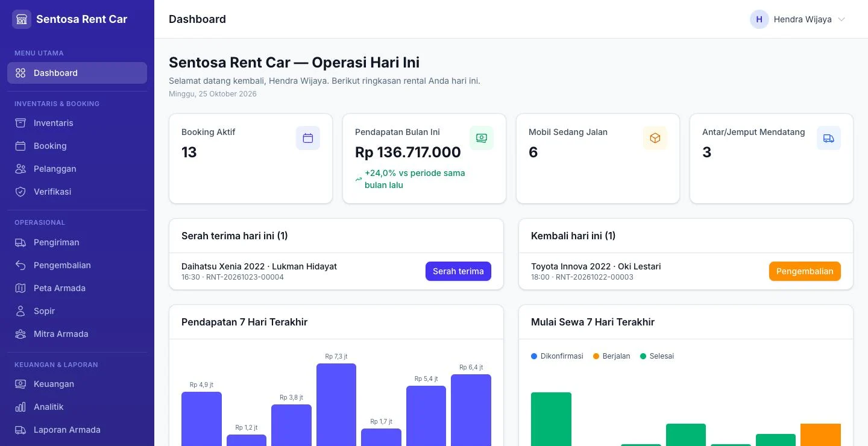The width and height of the screenshot is (868, 446).
Task: Click the Keuangan banknote icon in sidebar
Action: click(x=20, y=384)
